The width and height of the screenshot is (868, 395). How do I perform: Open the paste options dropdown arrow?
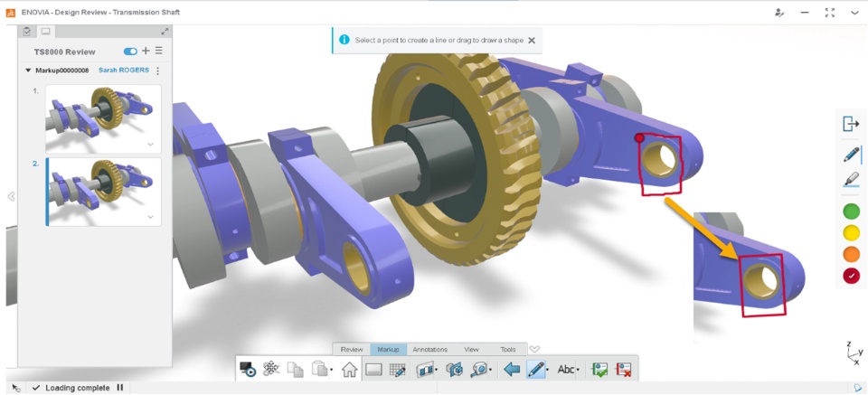click(332, 370)
